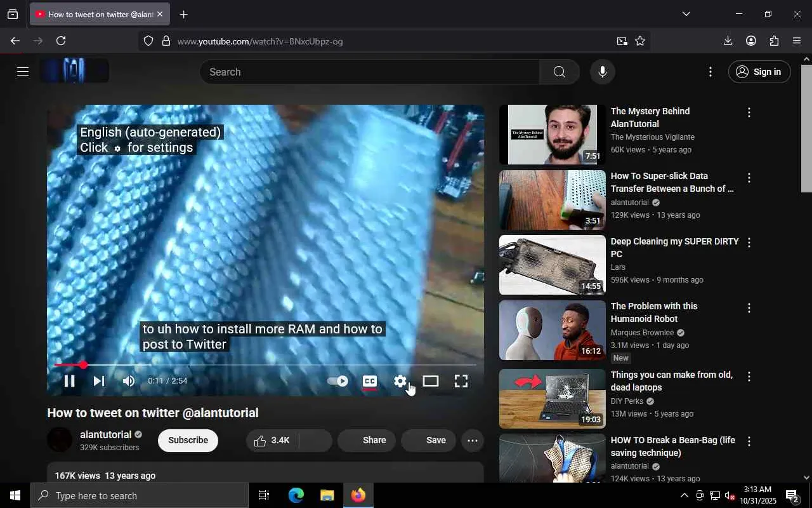Go to the YouTube home logo
Viewport: 812px width, 508px height.
point(74,71)
